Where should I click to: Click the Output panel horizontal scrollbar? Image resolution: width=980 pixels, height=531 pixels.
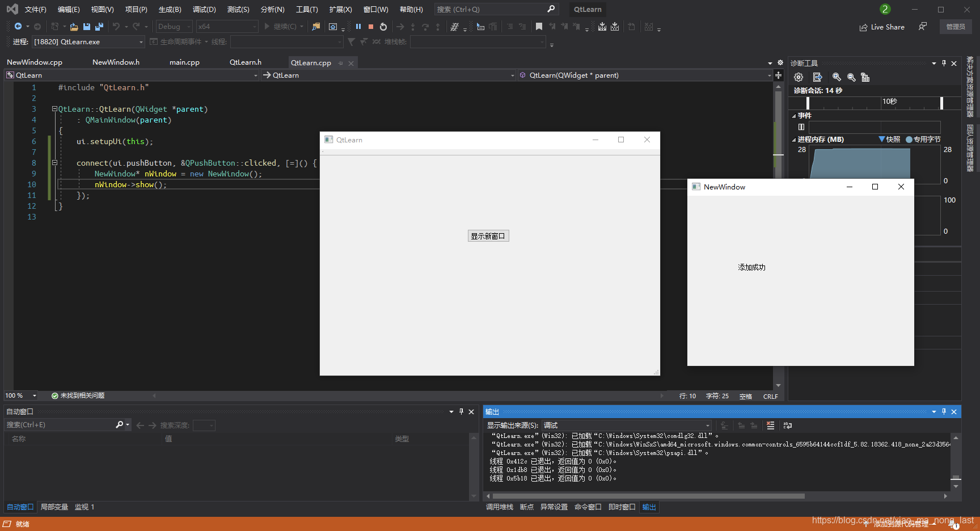(x=648, y=496)
